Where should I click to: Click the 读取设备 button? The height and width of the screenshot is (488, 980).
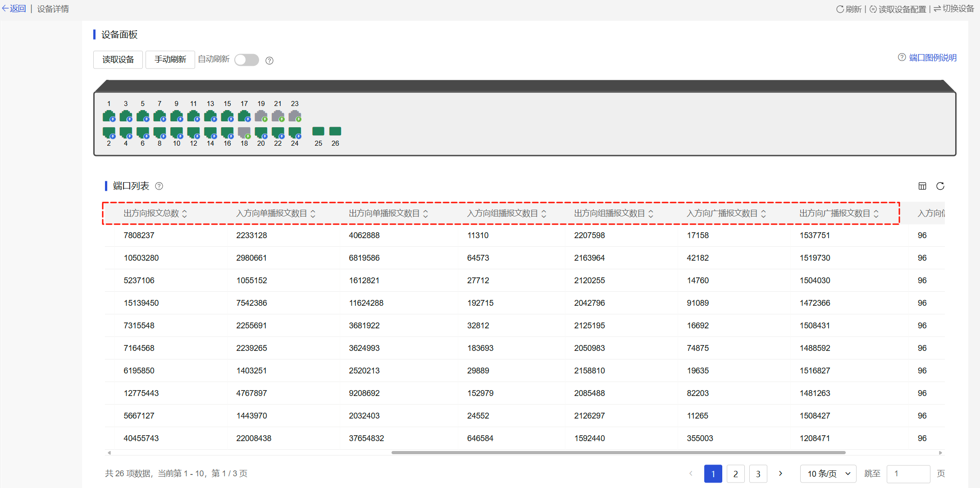tap(118, 60)
